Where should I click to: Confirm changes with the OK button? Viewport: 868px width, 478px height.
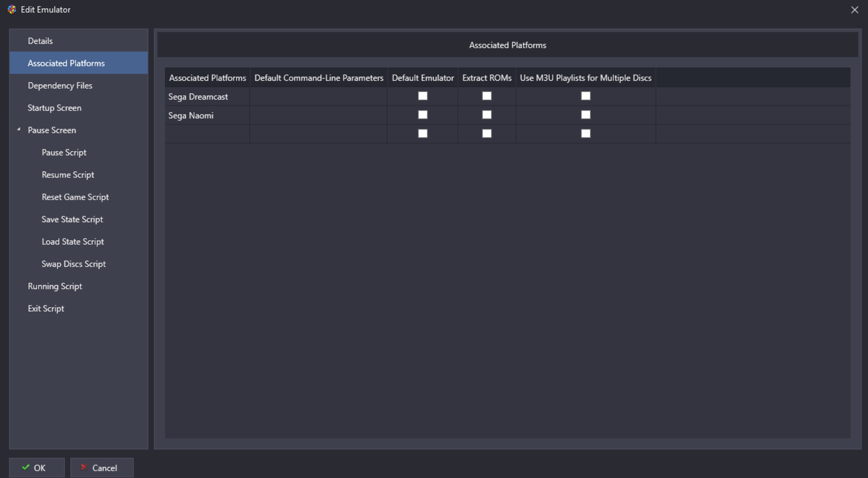(37, 468)
